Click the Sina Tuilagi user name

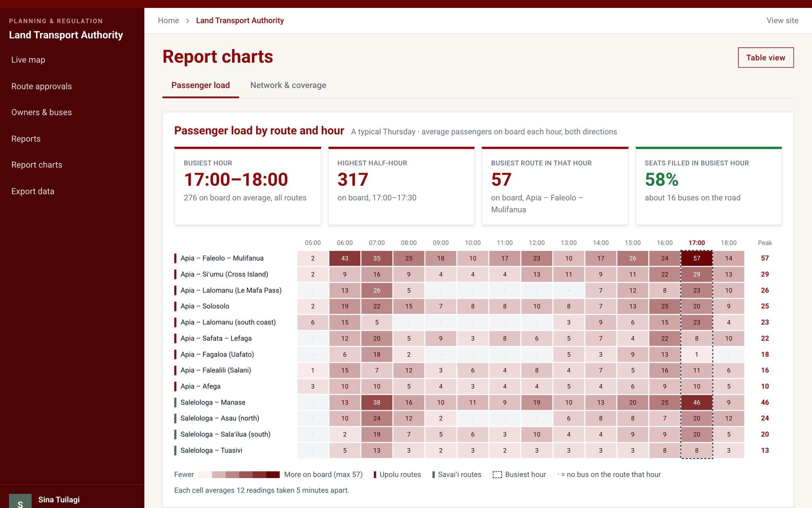(x=59, y=499)
